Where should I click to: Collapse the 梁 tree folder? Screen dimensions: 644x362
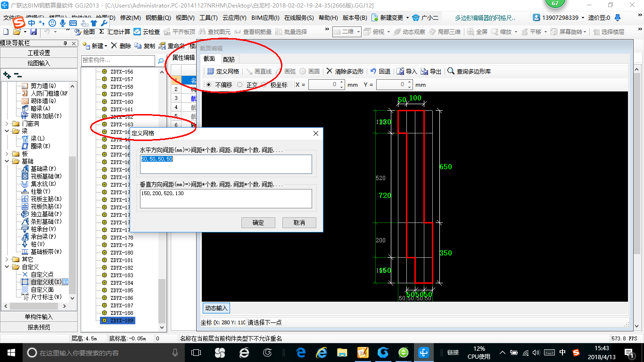point(6,131)
